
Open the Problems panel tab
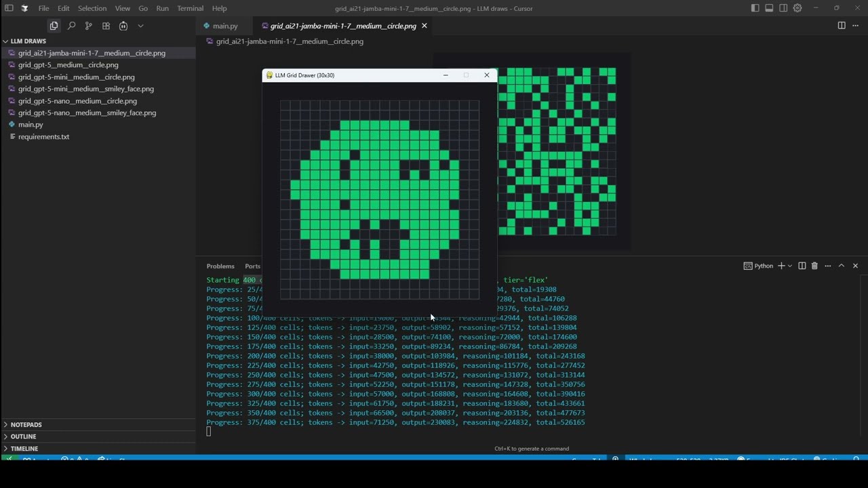pos(220,266)
